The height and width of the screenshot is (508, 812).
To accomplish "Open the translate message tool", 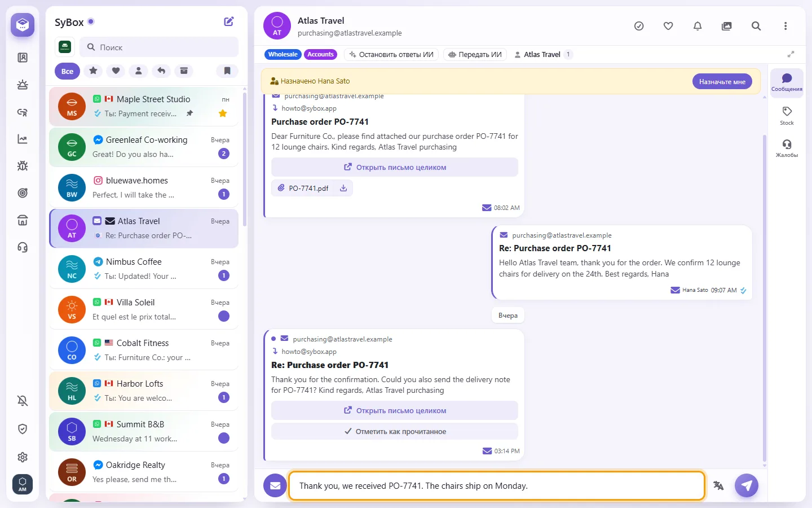I will click(x=718, y=485).
